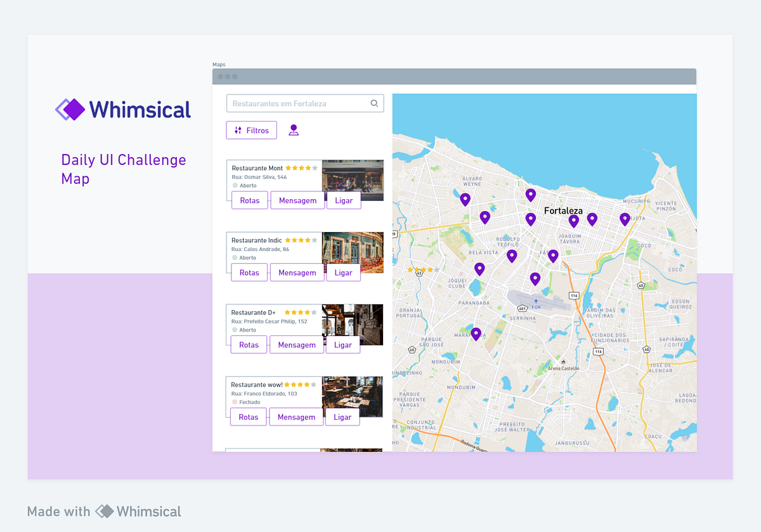
Task: Select the Maps window title label
Action: [219, 64]
